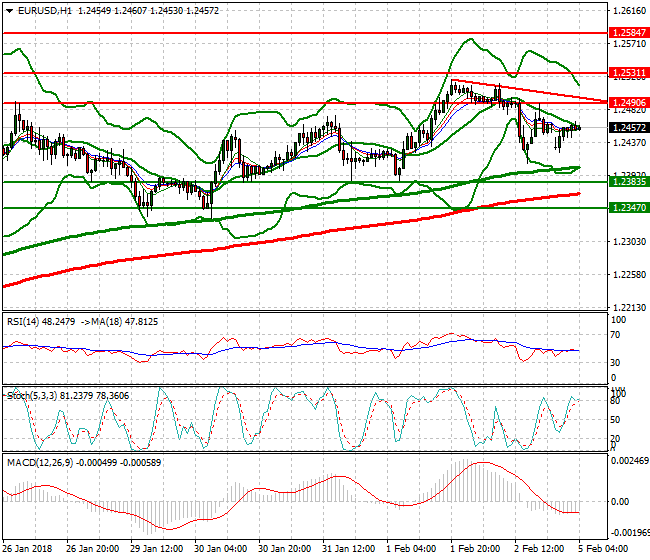The image size is (650, 560).
Task: Select the 26 Jan 20:00 time label
Action: click(92, 549)
